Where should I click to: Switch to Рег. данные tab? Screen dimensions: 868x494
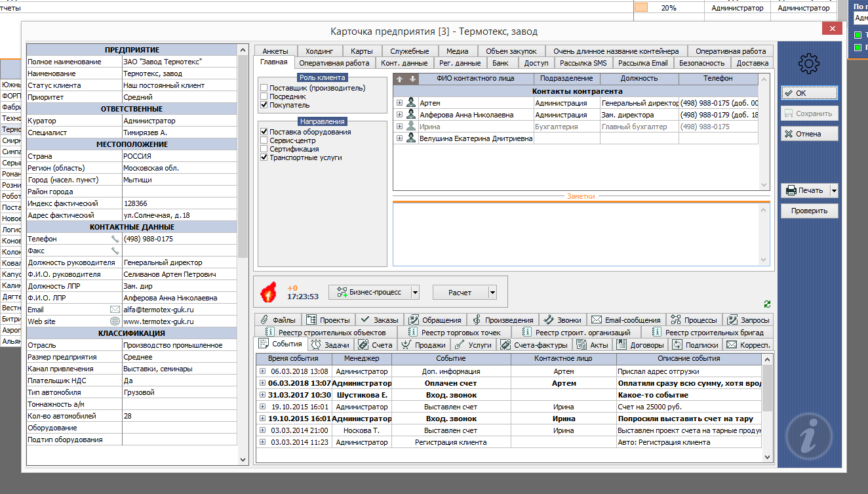(x=459, y=63)
